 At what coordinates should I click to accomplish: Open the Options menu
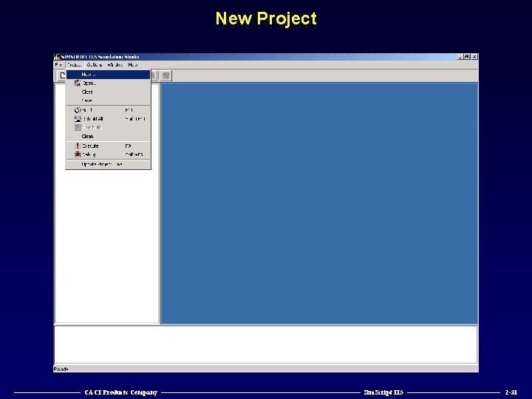(x=95, y=65)
